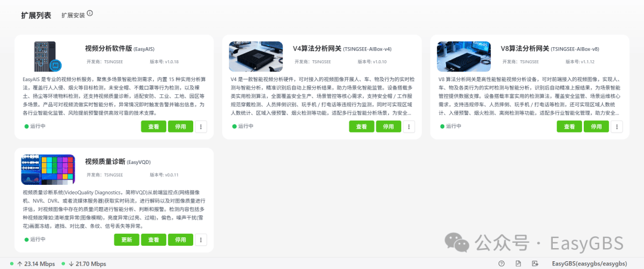This screenshot has height=269, width=644.
Task: Click version number v1.1.12
Action: coord(587,61)
